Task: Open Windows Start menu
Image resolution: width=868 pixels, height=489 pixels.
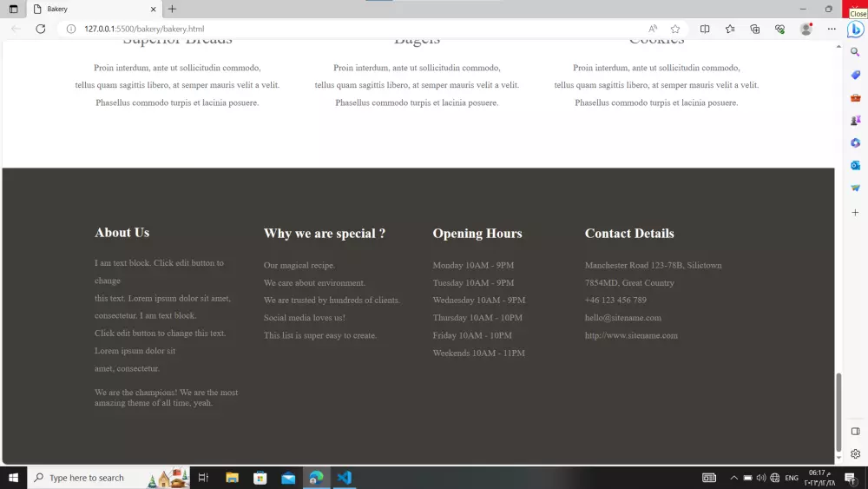Action: [x=13, y=478]
